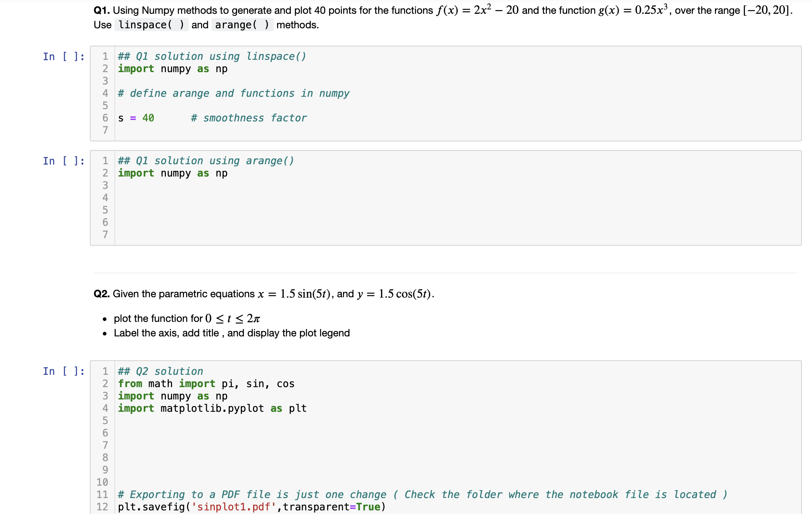Click line number 12 in the Q2 cell
The width and height of the screenshot is (812, 514).
coord(102,506)
